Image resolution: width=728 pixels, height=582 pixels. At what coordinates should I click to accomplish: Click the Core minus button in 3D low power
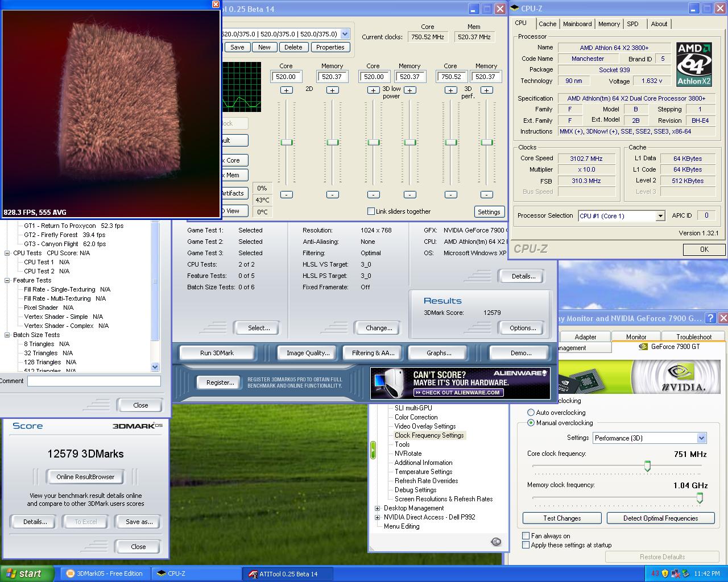coord(374,194)
